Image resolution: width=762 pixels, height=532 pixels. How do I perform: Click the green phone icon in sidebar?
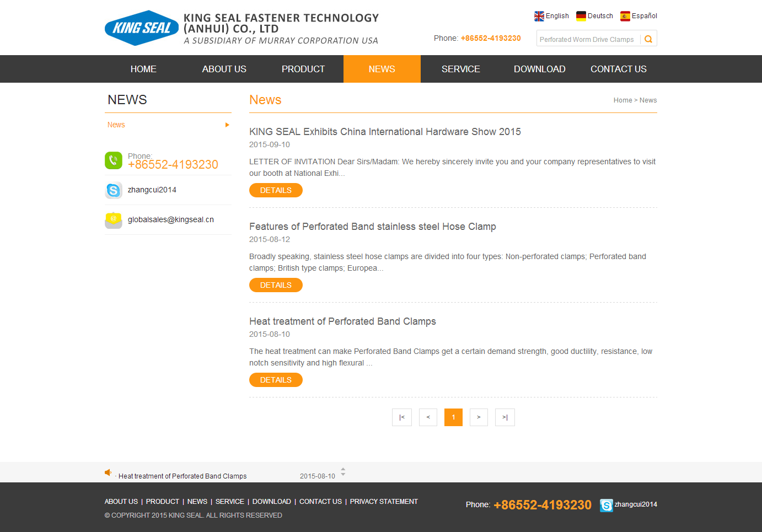[x=114, y=160]
